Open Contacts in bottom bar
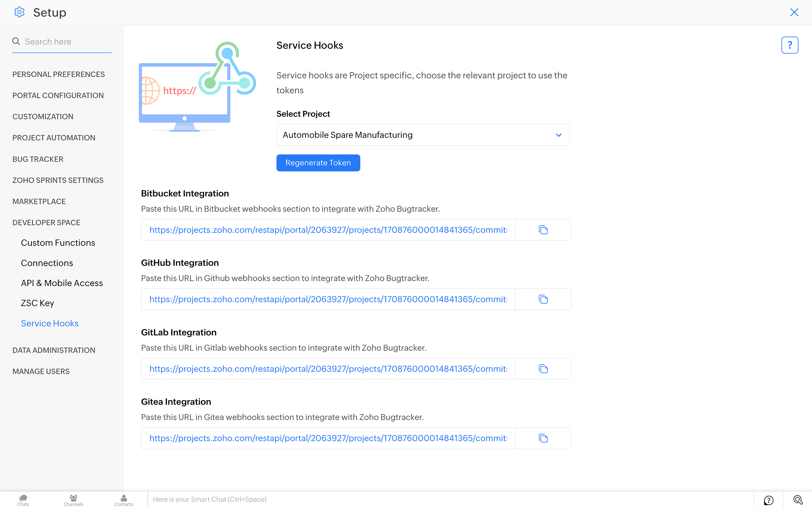812x507 pixels. point(124,500)
